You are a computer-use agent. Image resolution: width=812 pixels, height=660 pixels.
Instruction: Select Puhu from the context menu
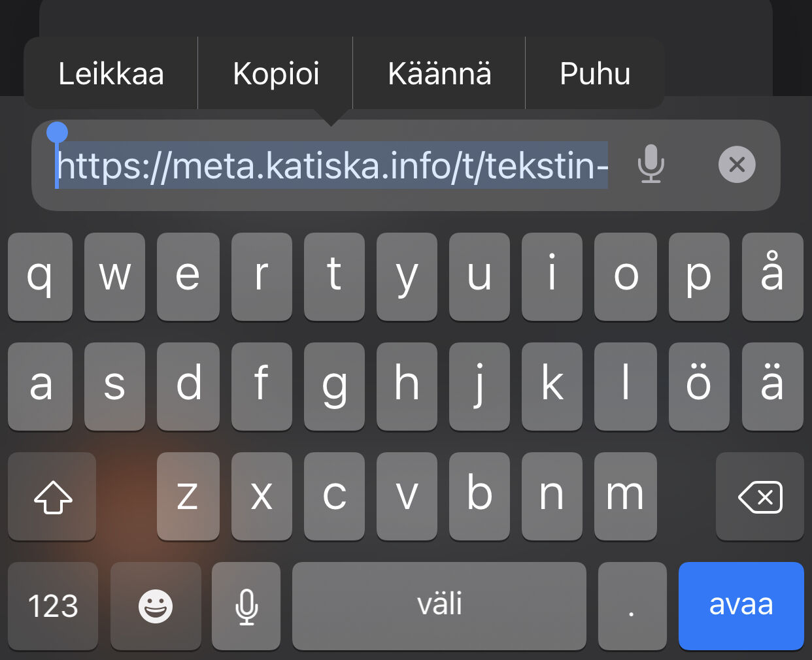(x=595, y=73)
